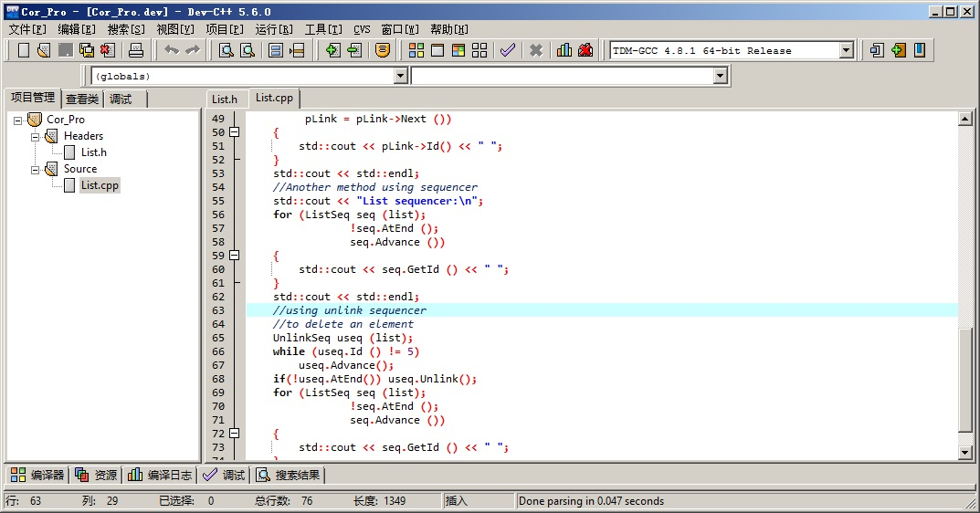The width and height of the screenshot is (980, 513).
Task: Open the 搜索结果 bottom panel tab
Action: click(x=289, y=475)
